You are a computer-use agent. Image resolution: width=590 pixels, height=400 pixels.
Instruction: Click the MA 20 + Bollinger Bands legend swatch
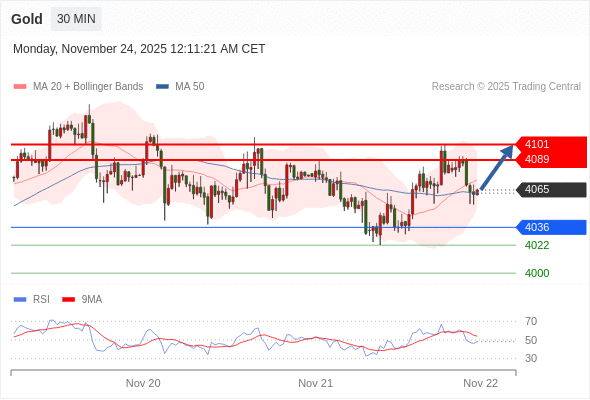point(20,87)
